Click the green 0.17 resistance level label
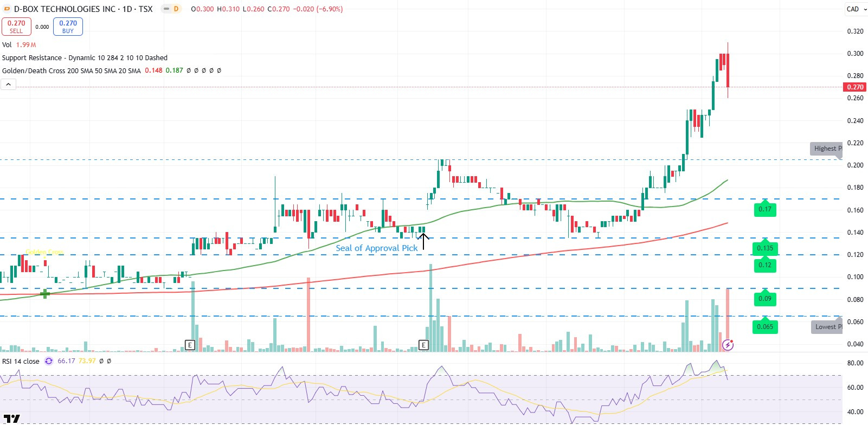The image size is (868, 425). pyautogui.click(x=765, y=209)
